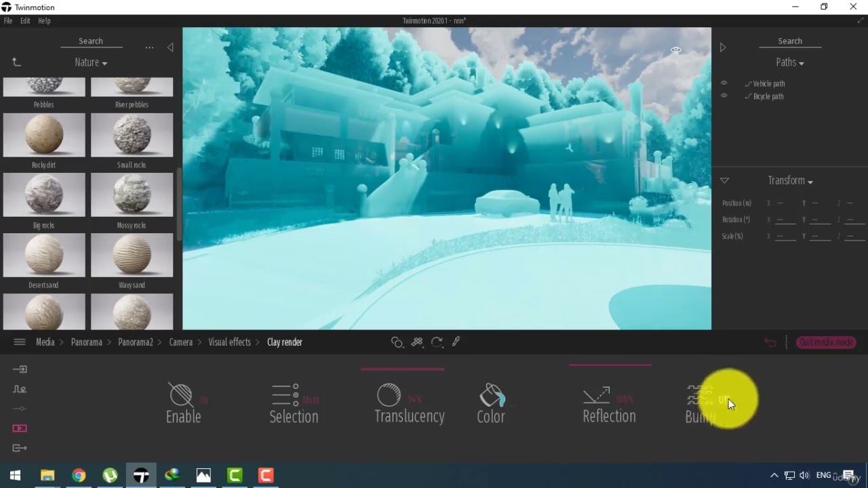868x488 pixels.
Task: Adjust the Translucency slider bar
Action: (403, 369)
